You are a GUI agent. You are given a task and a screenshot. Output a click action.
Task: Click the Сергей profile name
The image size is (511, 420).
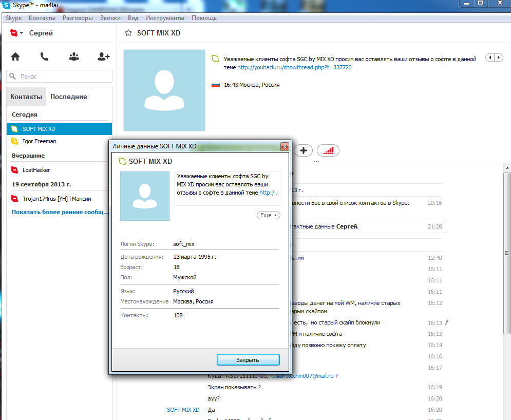(x=41, y=33)
